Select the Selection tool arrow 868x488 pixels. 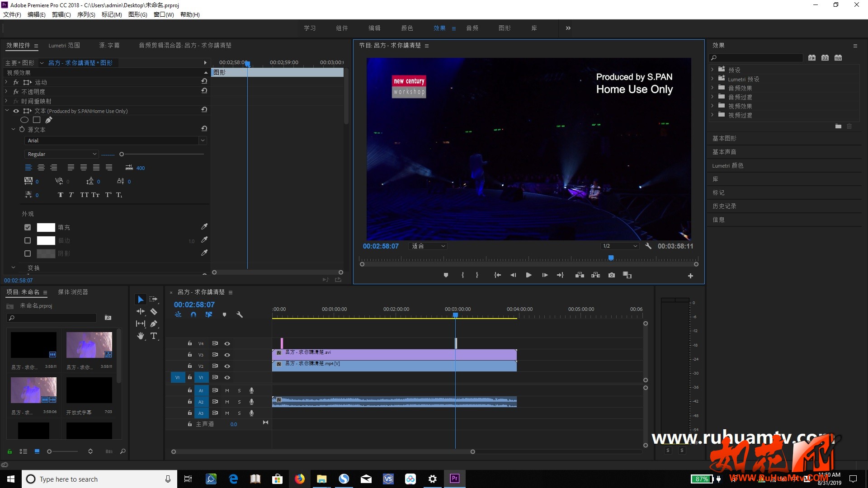tap(141, 299)
